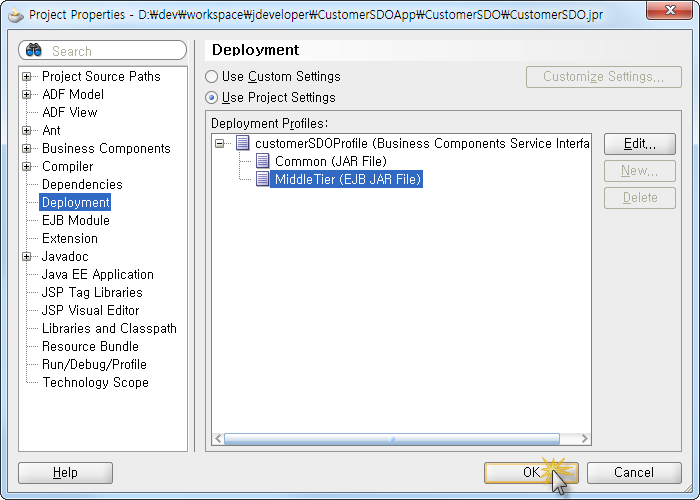Screen dimensions: 700x500
Task: Select Common (JAR File) entry
Action: point(330,161)
